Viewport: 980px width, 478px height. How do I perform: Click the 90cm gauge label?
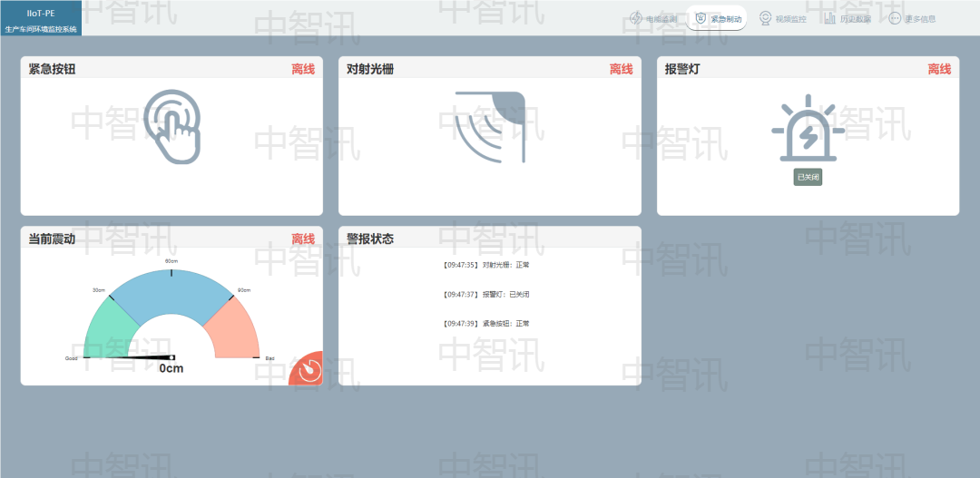(x=244, y=290)
